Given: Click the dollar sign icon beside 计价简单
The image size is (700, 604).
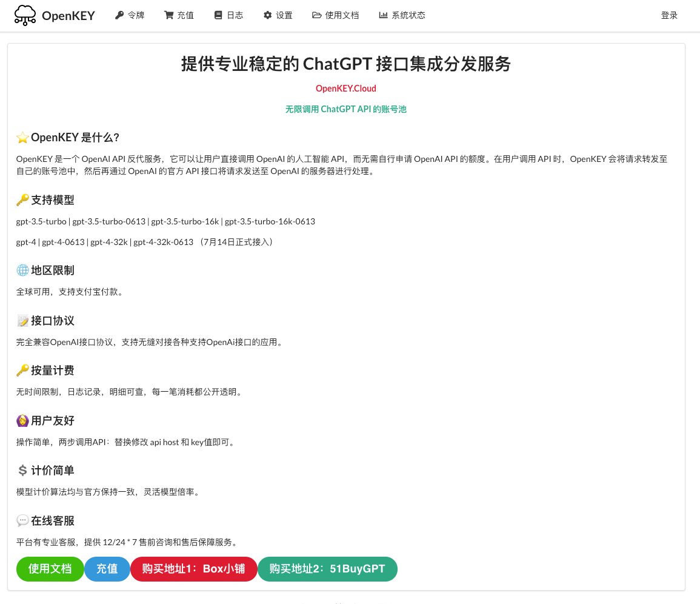Looking at the screenshot, I should 22,471.
